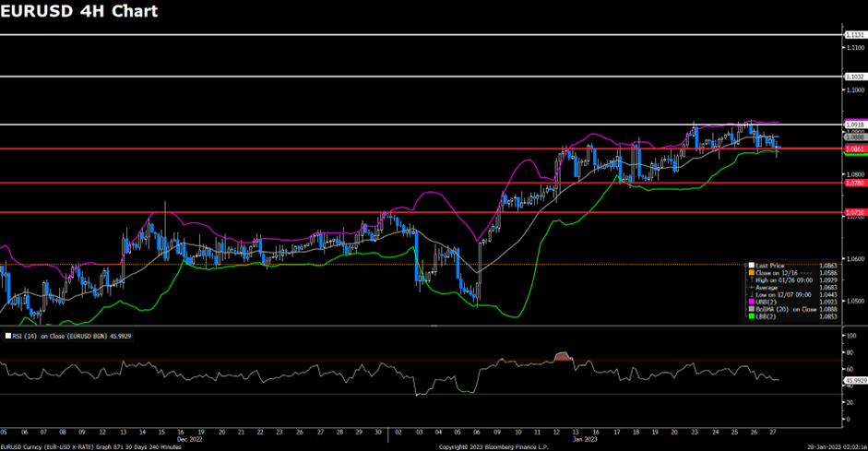
Task: Click the gray BollMA (20) legend swatch
Action: (x=750, y=309)
